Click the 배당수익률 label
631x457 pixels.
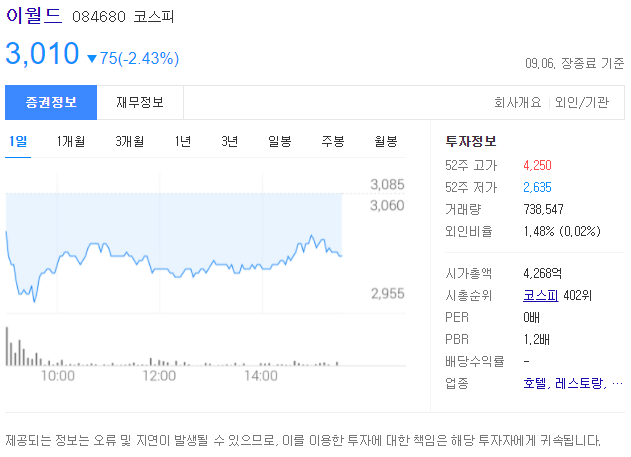click(474, 361)
